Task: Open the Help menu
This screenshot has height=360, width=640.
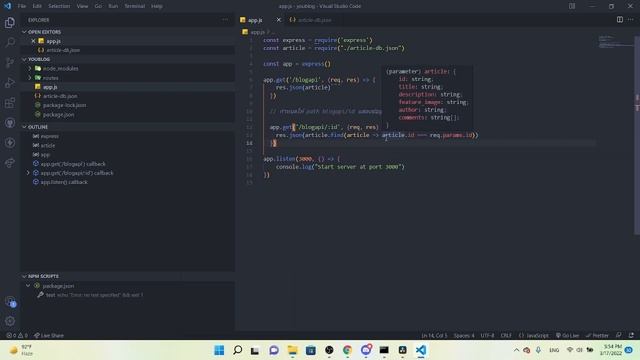Action: [157, 6]
